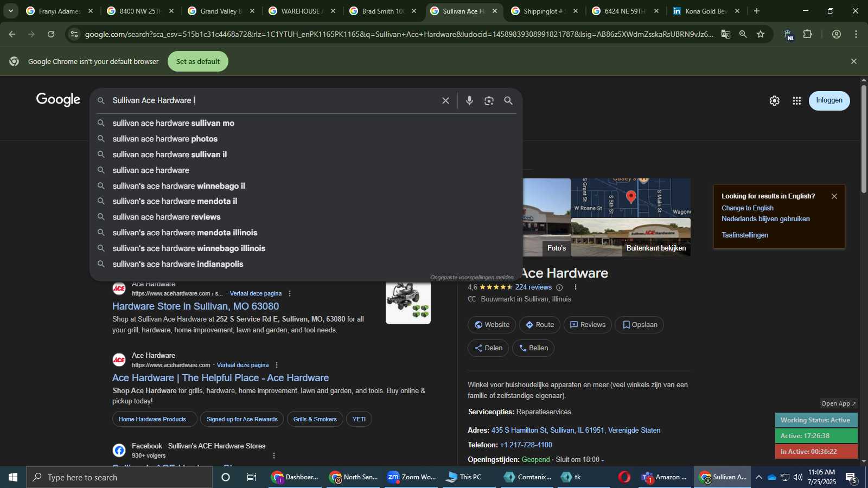Click the Open App button above Working Status

pos(838,403)
